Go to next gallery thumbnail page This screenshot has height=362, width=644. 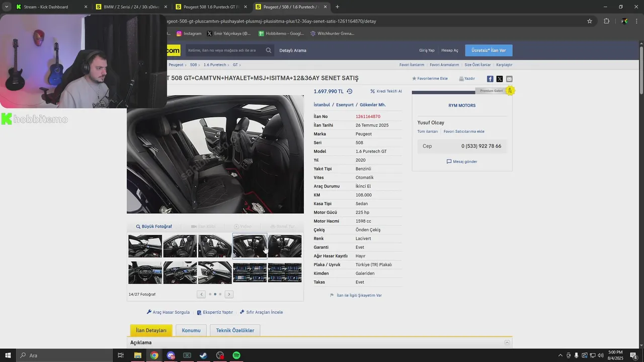[x=229, y=294]
